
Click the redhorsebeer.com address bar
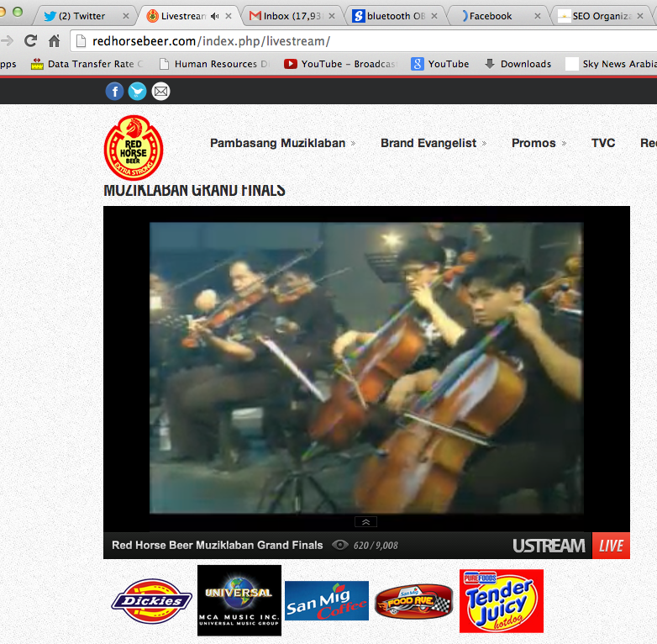pyautogui.click(x=363, y=41)
